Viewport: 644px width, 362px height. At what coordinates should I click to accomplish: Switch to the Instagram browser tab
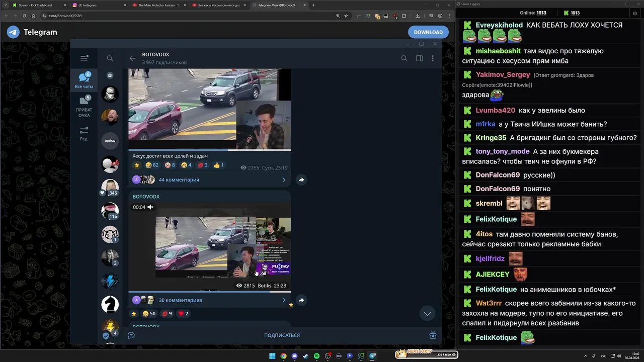99,5
